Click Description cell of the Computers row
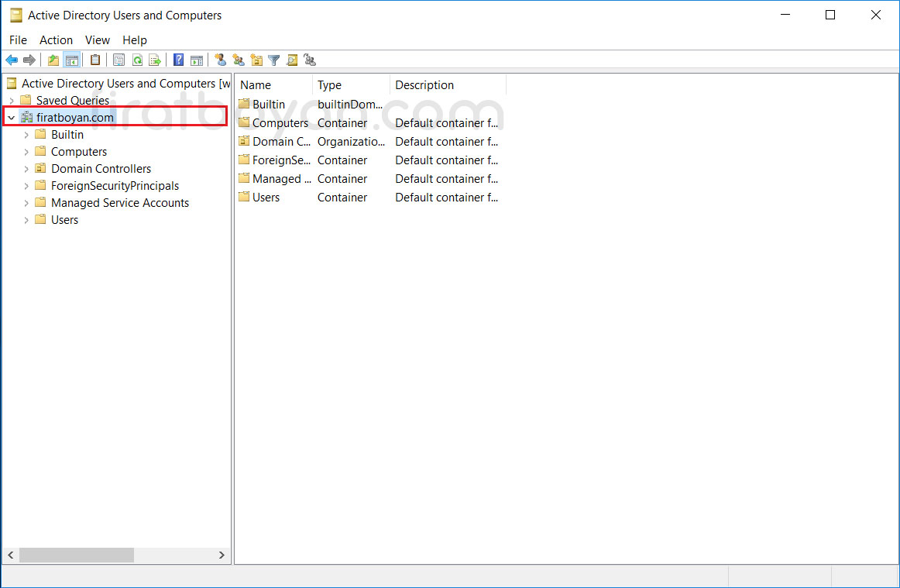 [x=447, y=123]
